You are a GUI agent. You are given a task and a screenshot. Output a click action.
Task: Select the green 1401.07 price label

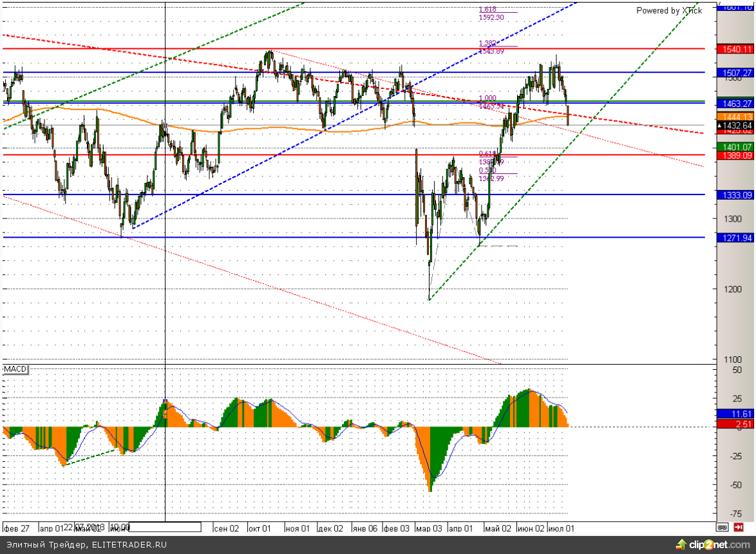click(735, 147)
